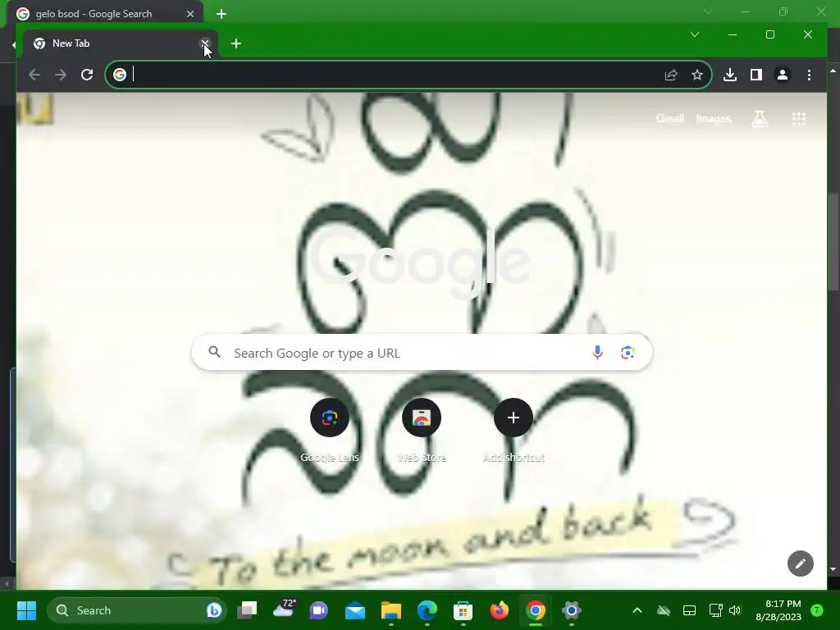Open the Chrome profile avatar
The height and width of the screenshot is (630, 840).
click(782, 75)
